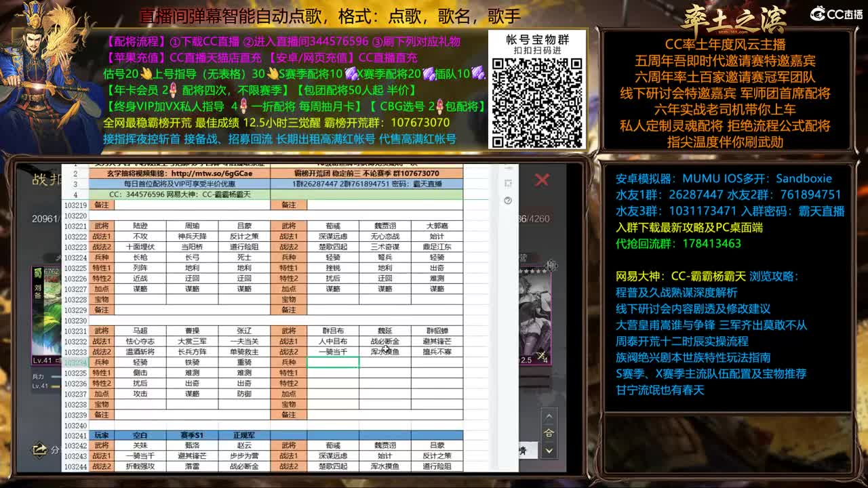Click the 帐号宝物群 QR code

(537, 102)
